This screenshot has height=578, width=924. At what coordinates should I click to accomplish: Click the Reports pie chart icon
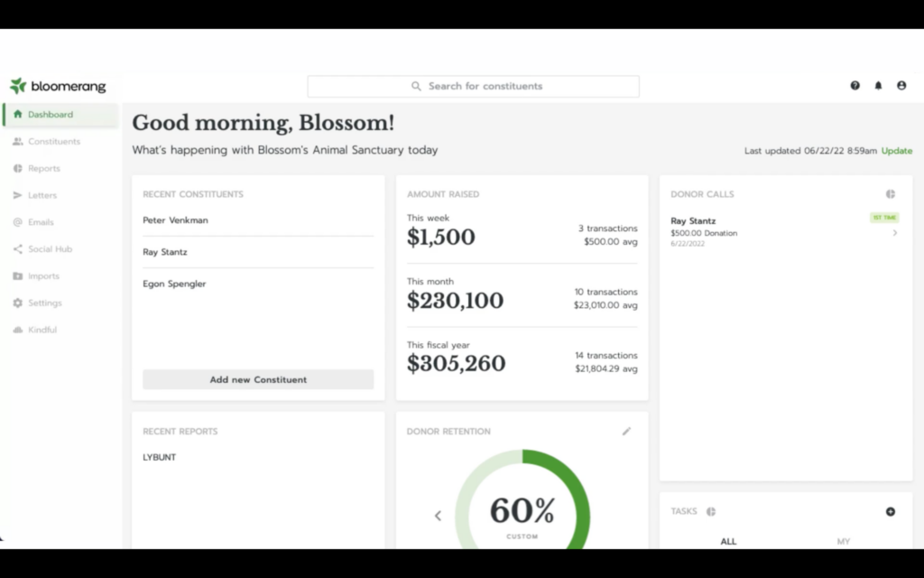pos(18,168)
